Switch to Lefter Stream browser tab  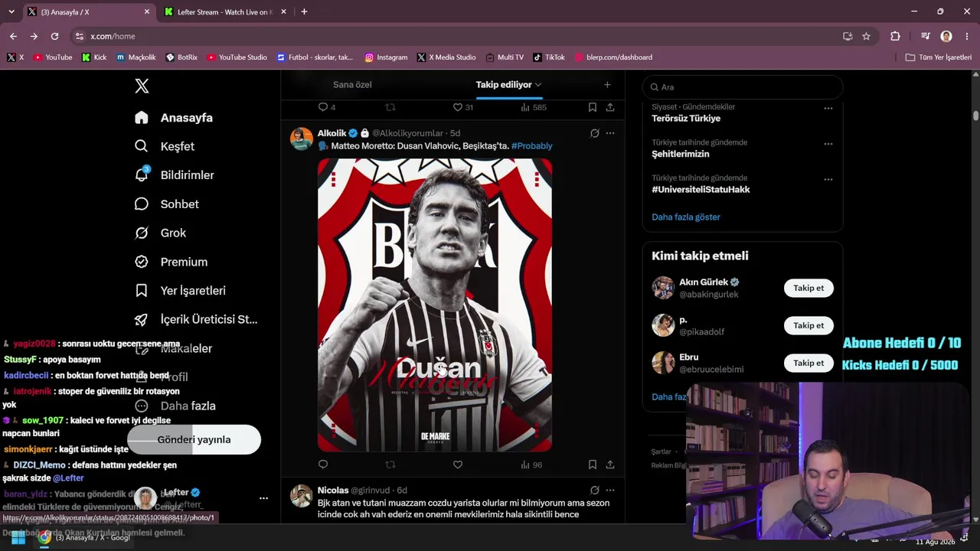tap(226, 12)
